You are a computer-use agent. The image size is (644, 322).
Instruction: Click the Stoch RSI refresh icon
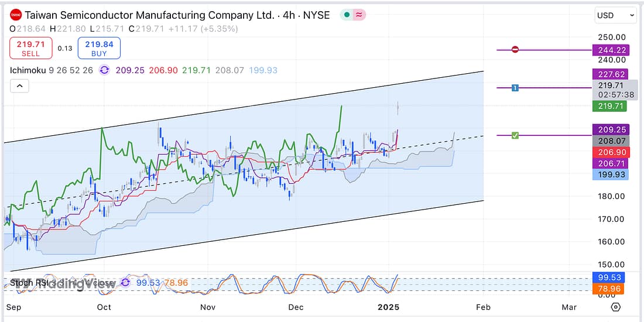click(125, 283)
